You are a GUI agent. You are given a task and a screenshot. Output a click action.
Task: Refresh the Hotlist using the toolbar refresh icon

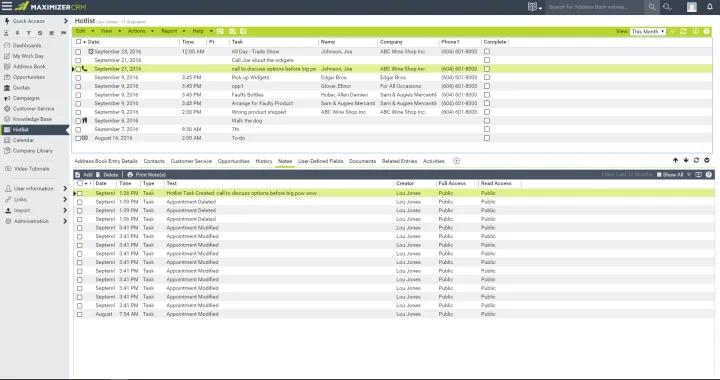coord(683,31)
